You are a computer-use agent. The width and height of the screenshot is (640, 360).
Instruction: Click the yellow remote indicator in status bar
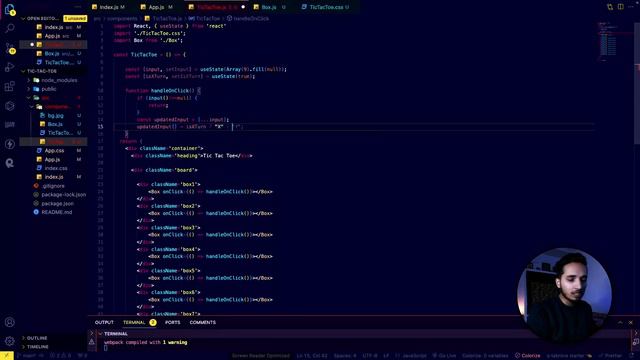click(7, 356)
